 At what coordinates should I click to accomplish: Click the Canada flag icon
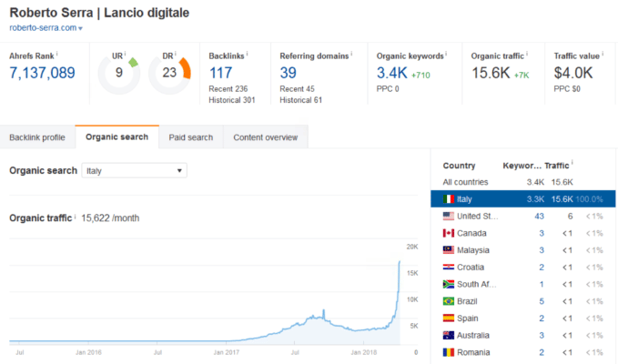pos(449,233)
